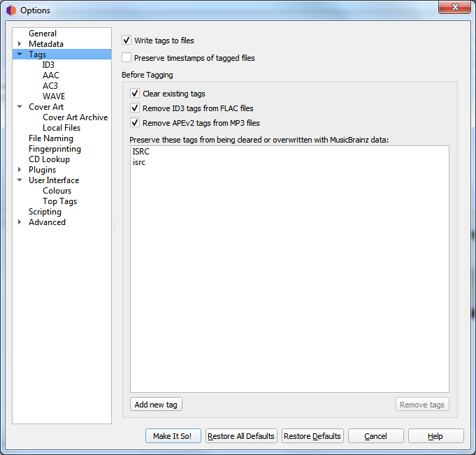
Task: Expand the Metadata tree node
Action: pyautogui.click(x=20, y=44)
